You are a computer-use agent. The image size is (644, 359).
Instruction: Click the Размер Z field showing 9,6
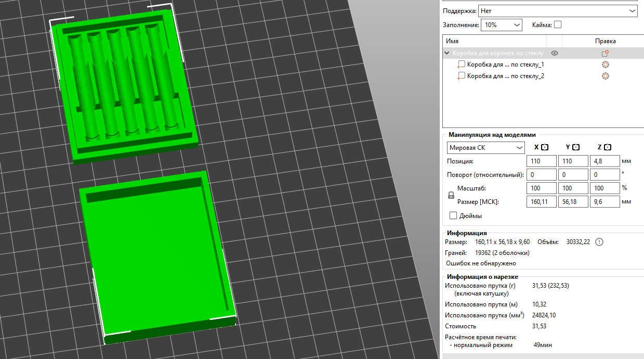pos(604,202)
